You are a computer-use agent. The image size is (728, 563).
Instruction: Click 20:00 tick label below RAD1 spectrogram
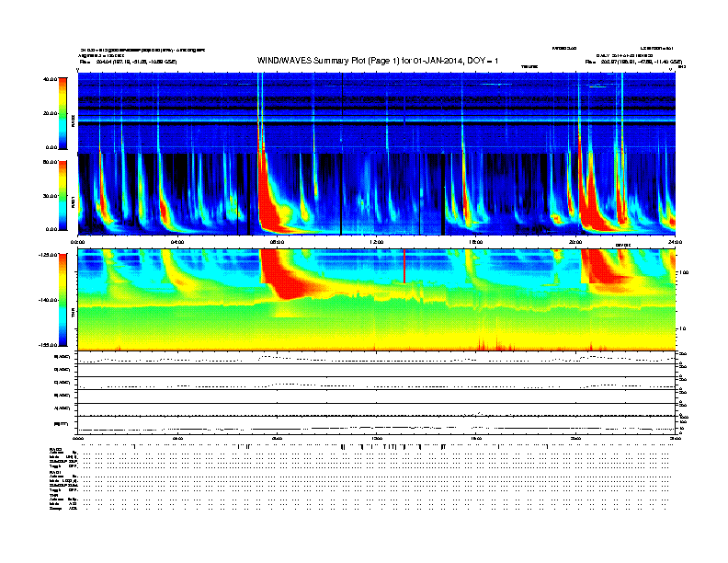tap(575, 242)
